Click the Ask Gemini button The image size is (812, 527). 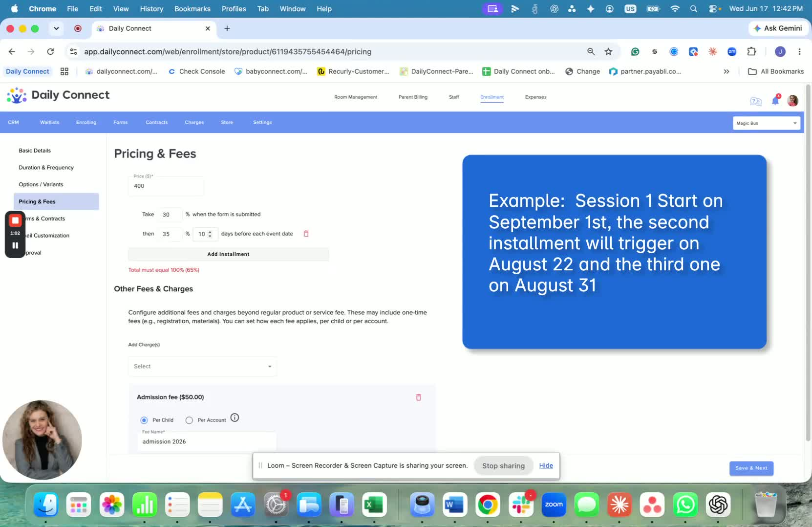point(777,28)
